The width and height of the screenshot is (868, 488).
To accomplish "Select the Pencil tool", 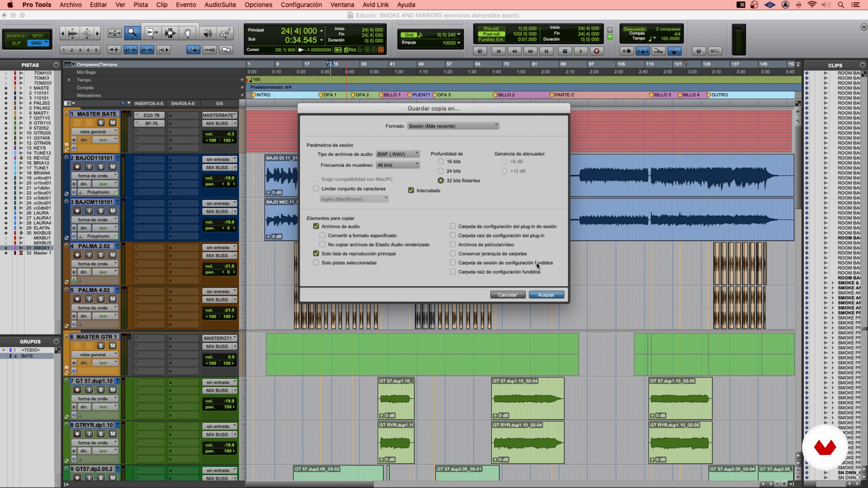I will (225, 33).
